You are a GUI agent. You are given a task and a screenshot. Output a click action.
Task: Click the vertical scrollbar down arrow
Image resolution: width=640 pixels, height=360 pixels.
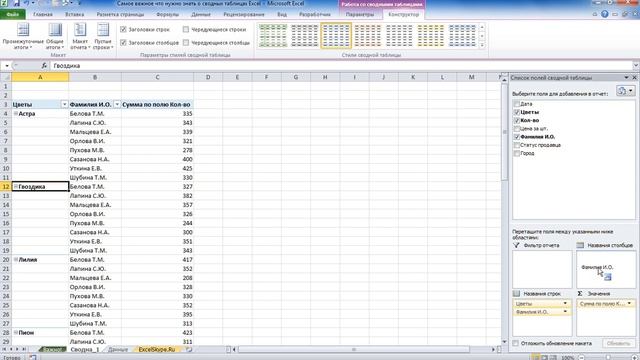pos(504,342)
